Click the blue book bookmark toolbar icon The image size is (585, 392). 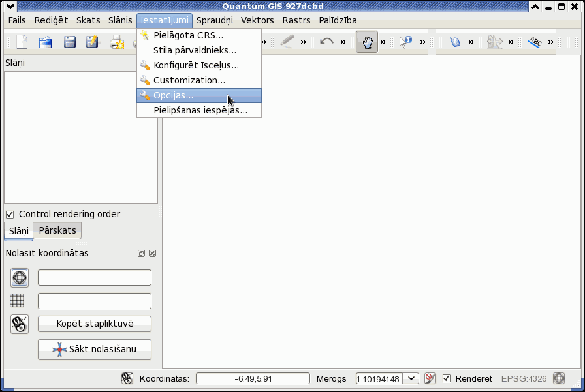[x=455, y=42]
